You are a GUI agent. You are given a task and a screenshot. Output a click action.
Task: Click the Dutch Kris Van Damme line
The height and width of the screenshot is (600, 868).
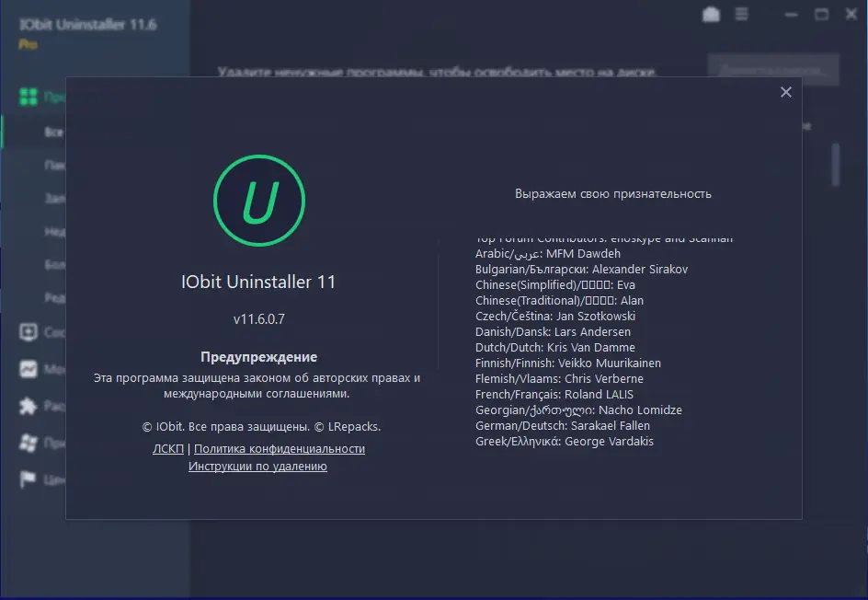click(555, 347)
